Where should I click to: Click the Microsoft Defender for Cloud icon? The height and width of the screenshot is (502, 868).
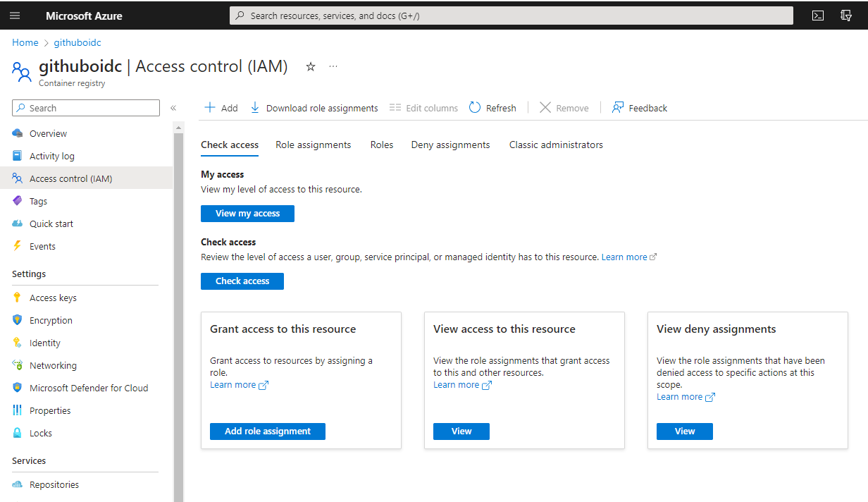click(x=18, y=388)
